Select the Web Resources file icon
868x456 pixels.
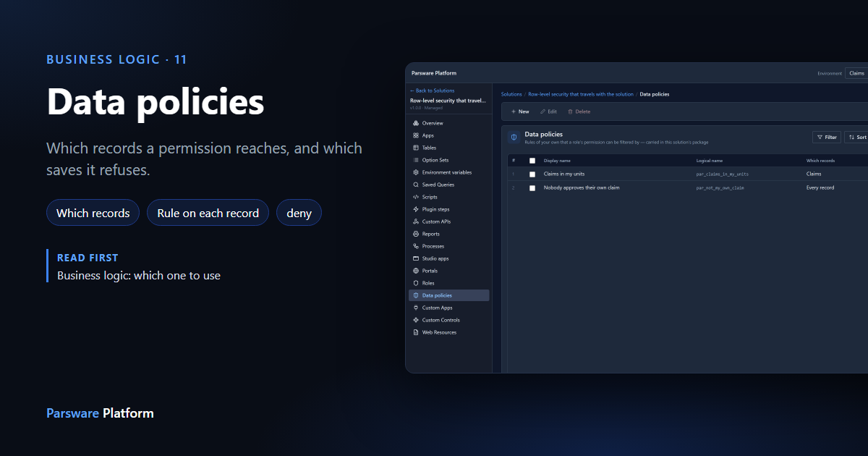point(416,332)
